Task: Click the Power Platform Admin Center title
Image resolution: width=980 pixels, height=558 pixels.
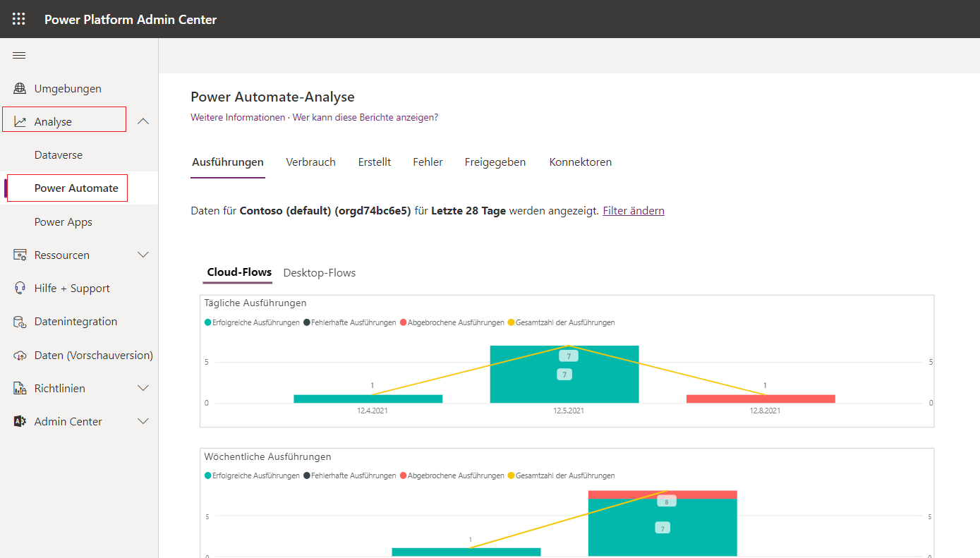Action: point(131,20)
